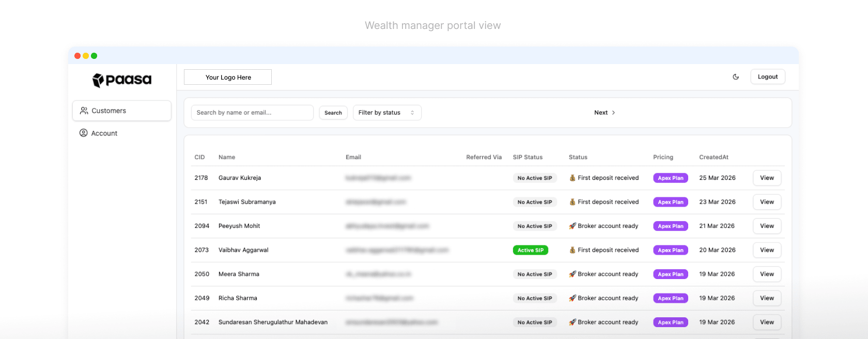Click CID 2178 cell

pyautogui.click(x=201, y=178)
